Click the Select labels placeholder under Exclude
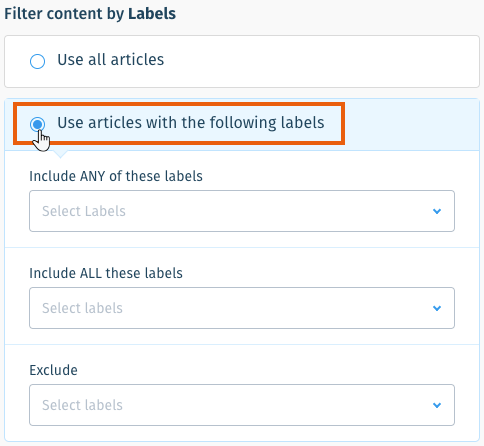Screen dimensions: 484x446 pos(82,405)
